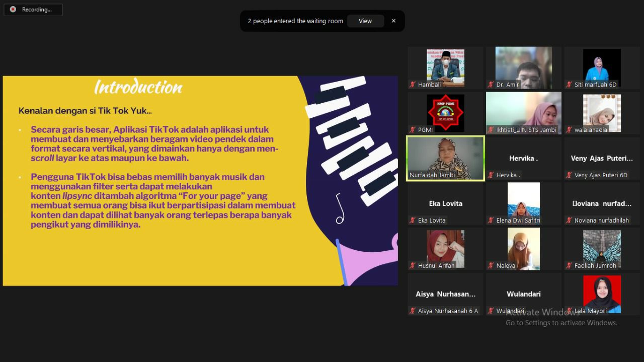This screenshot has height=362, width=644.
Task: Click the shared slide titled Introduction
Action: [x=200, y=181]
